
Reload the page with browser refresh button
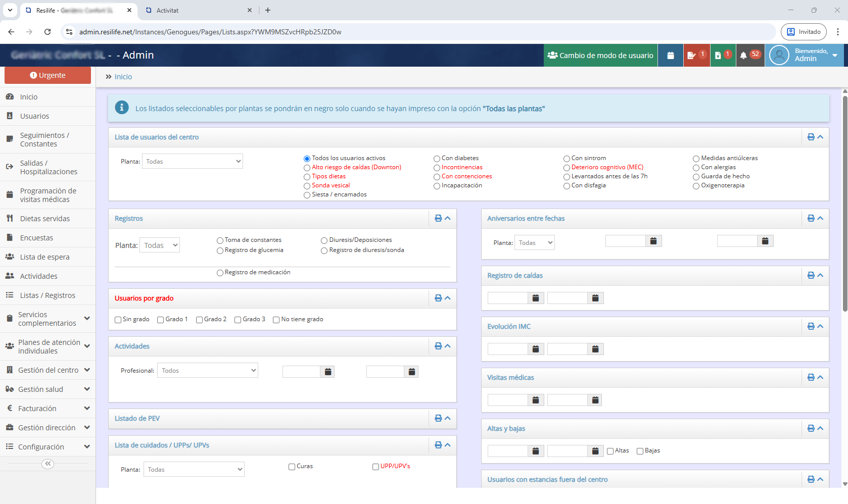tap(48, 32)
